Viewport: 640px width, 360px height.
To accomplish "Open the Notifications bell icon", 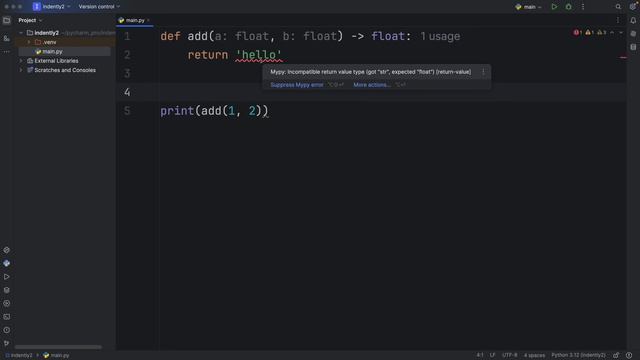I will 633,20.
